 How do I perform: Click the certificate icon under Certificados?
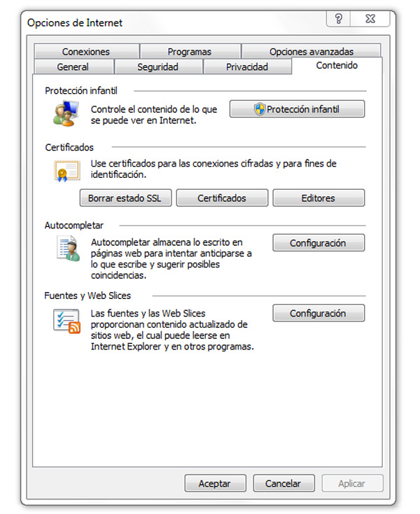pyautogui.click(x=66, y=171)
